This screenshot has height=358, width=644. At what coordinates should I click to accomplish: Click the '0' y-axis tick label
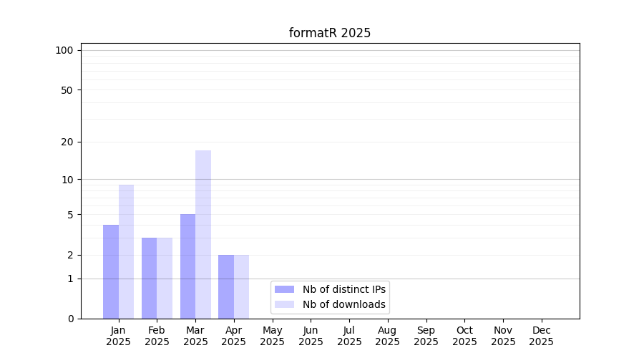(70, 319)
